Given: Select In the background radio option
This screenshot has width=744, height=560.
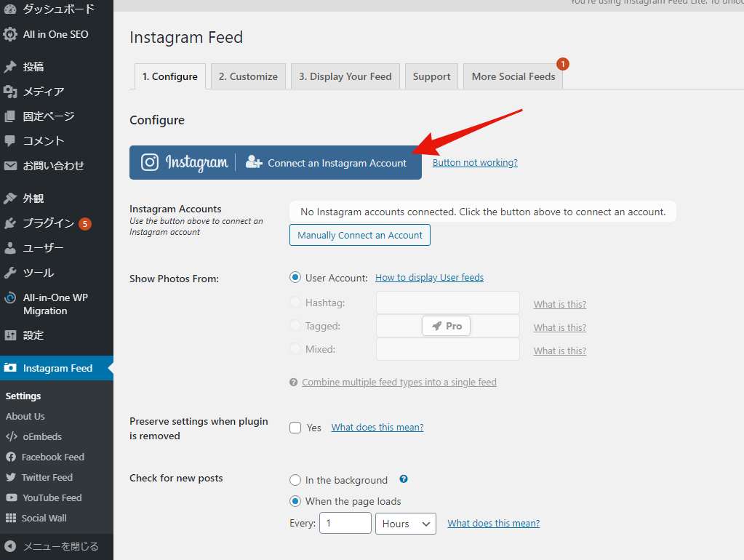Looking at the screenshot, I should pyautogui.click(x=295, y=480).
